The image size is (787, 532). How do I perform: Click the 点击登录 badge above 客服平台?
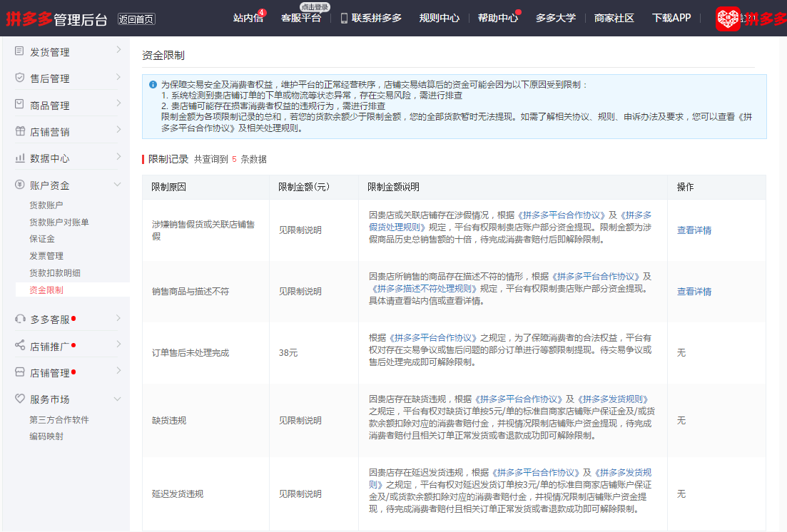(x=315, y=7)
